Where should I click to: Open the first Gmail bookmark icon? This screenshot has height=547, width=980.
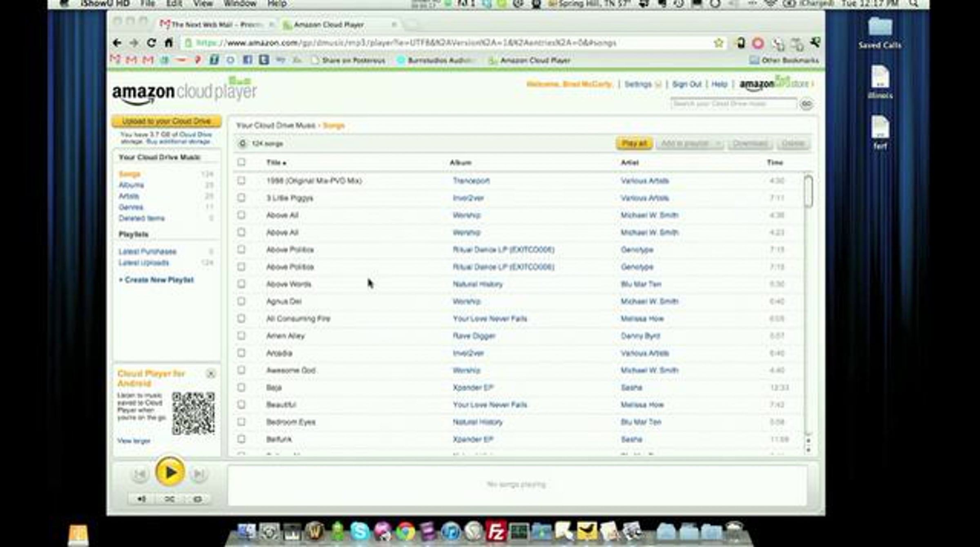pos(115,60)
